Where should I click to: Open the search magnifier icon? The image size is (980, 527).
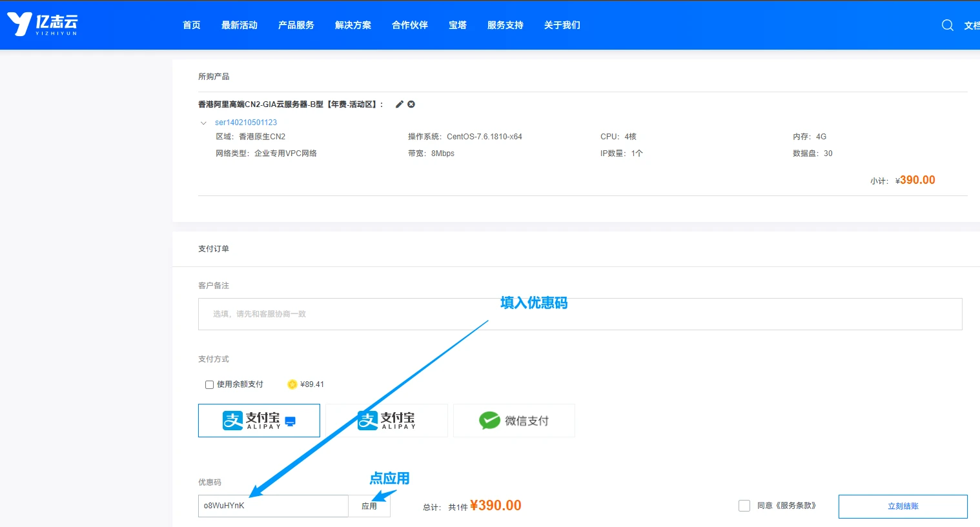click(947, 25)
